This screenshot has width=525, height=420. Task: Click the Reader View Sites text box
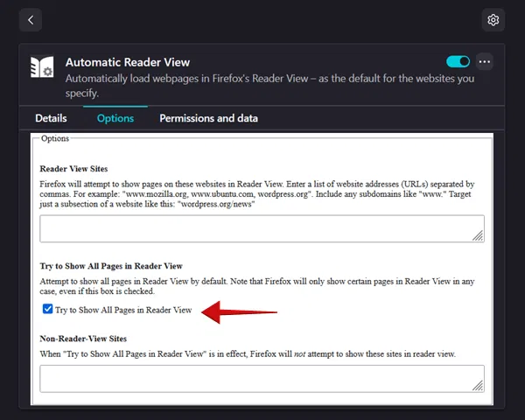(261, 228)
